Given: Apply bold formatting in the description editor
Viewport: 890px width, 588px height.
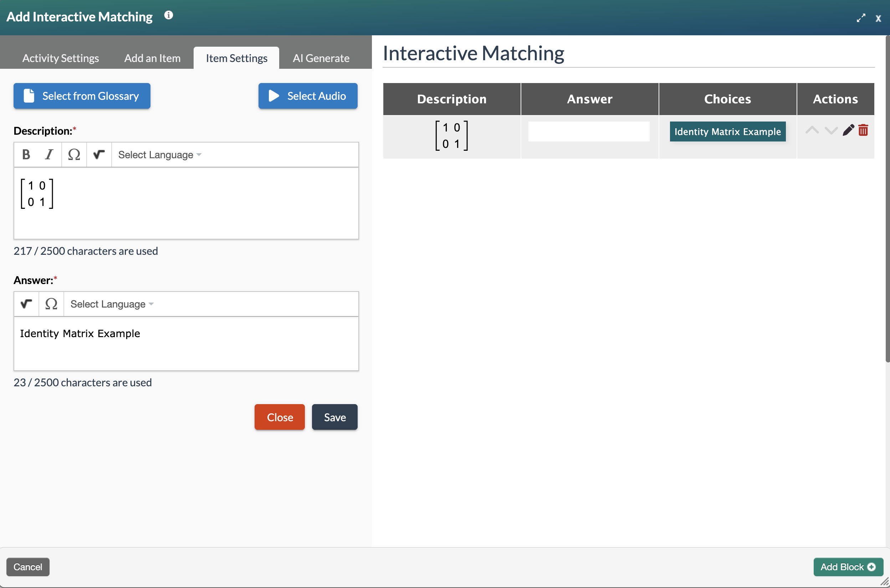Looking at the screenshot, I should [x=26, y=154].
